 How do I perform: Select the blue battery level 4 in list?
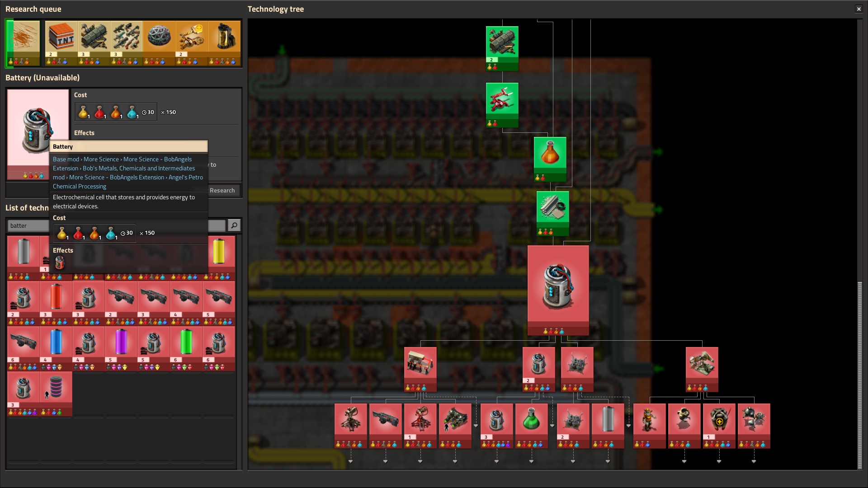(56, 348)
